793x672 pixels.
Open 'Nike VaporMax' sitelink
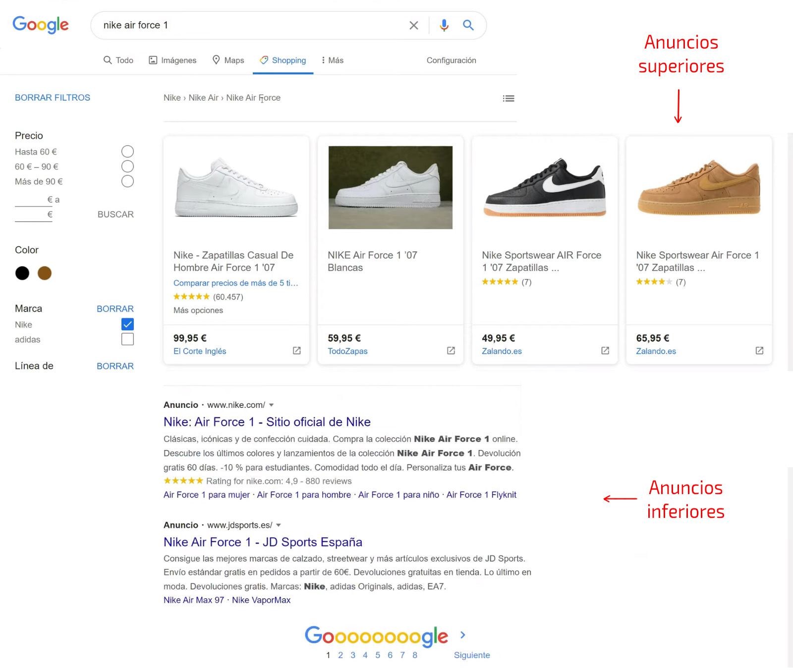[261, 600]
